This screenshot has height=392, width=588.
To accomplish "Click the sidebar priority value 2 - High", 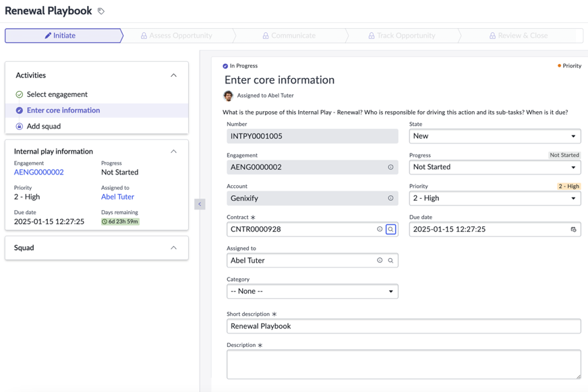I will [x=27, y=197].
